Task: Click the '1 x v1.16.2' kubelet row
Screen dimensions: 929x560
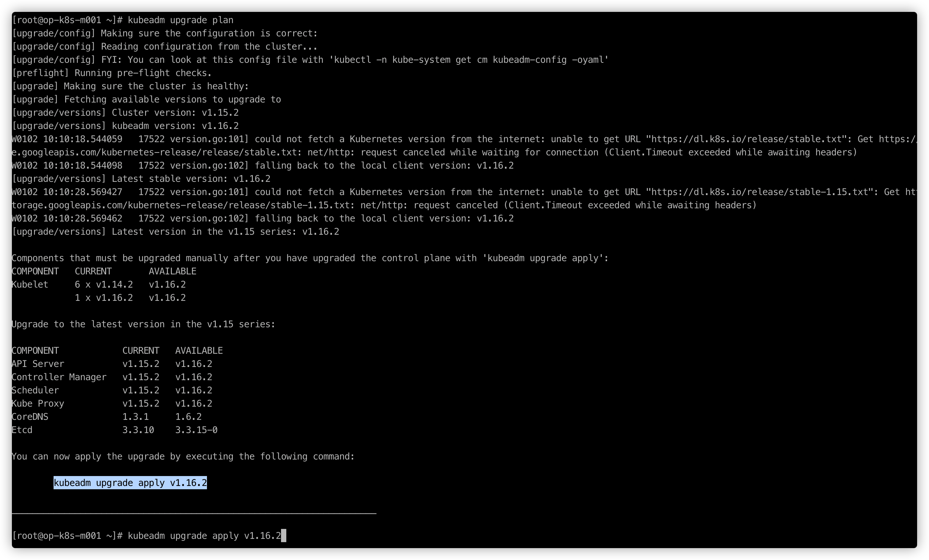Action: (x=130, y=298)
